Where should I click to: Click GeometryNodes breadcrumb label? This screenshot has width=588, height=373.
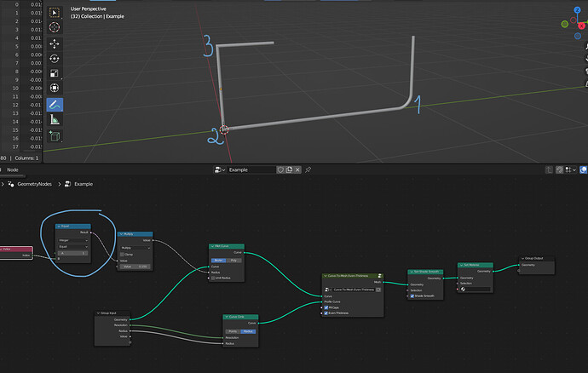[34, 184]
